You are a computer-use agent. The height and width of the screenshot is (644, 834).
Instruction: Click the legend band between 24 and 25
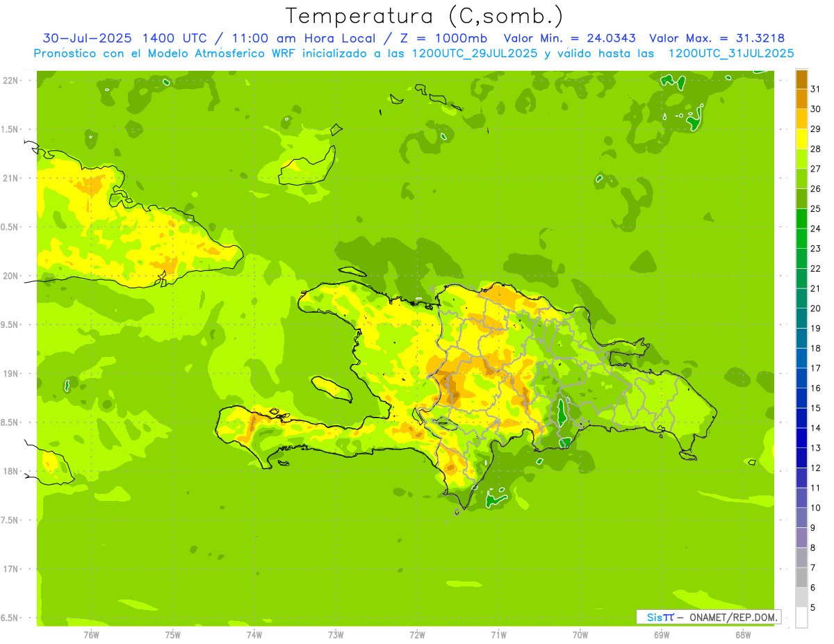[801, 219]
